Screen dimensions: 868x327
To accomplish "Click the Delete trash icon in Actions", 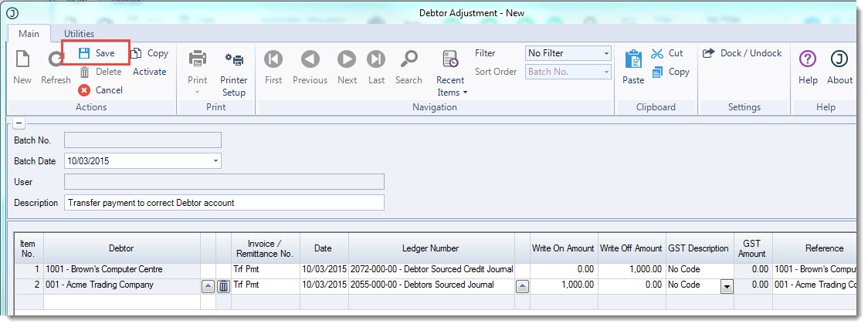I will [84, 72].
